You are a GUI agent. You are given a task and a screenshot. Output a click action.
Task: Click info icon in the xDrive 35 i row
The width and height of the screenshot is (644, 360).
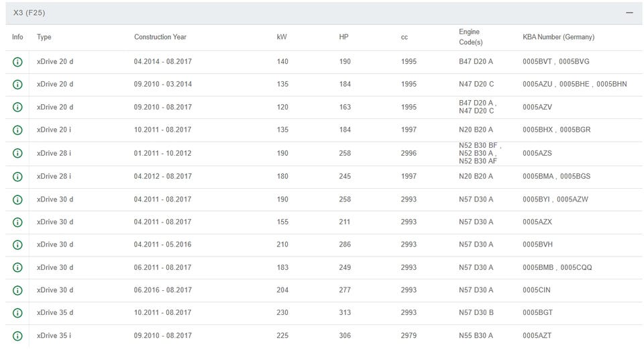(17, 336)
